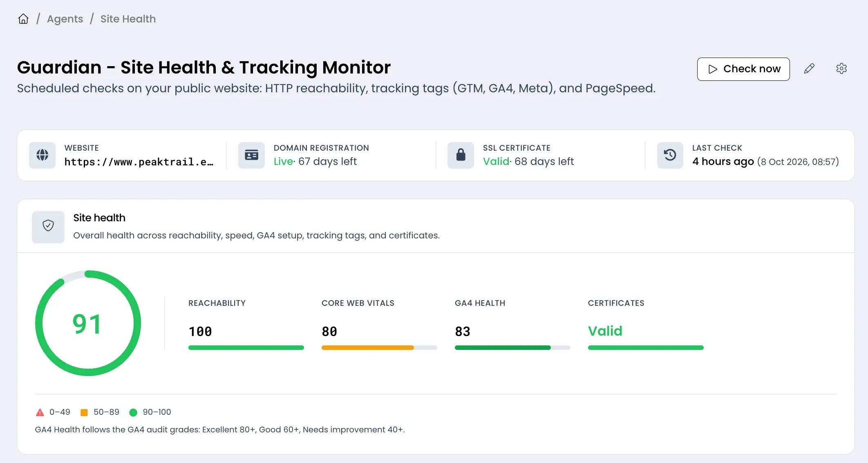
Task: Select the Reachability score 100
Action: pyautogui.click(x=200, y=331)
